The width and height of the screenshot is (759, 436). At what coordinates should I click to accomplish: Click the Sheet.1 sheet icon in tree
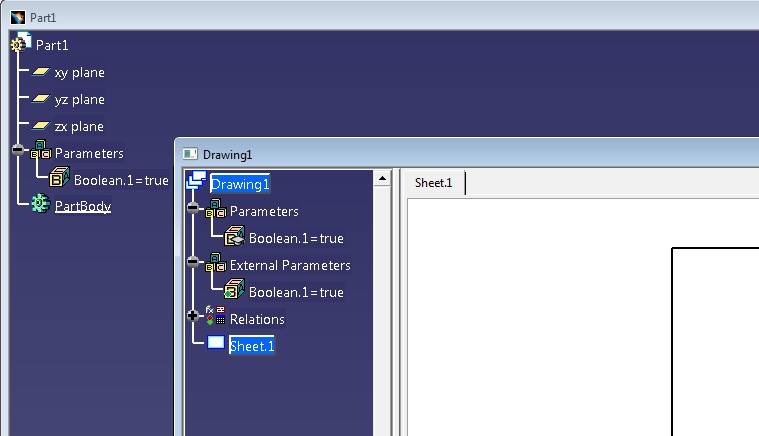point(216,343)
